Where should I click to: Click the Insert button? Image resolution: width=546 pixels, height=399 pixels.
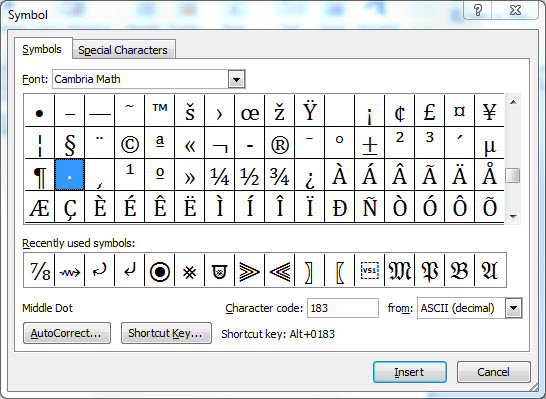point(410,372)
